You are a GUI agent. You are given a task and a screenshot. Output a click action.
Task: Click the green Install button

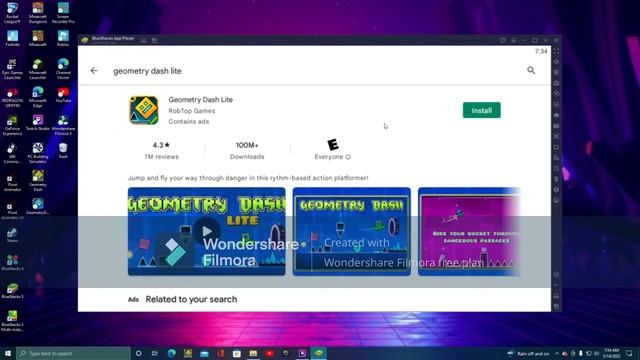(x=481, y=110)
